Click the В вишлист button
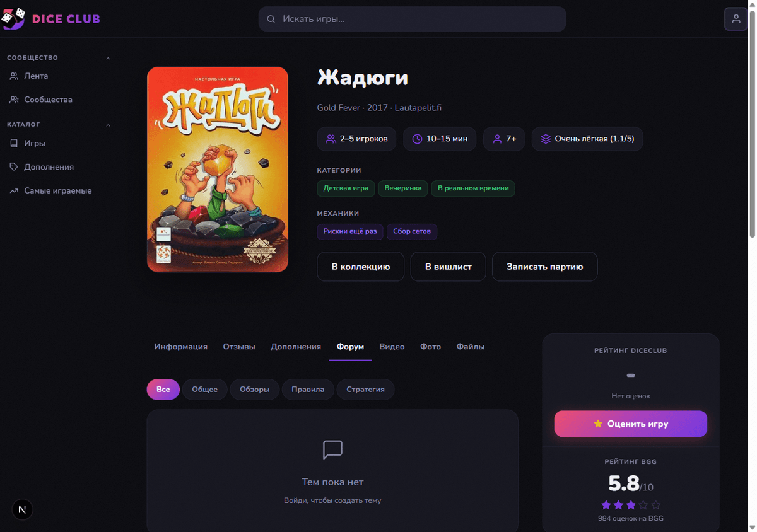This screenshot has width=757, height=532. tap(449, 267)
